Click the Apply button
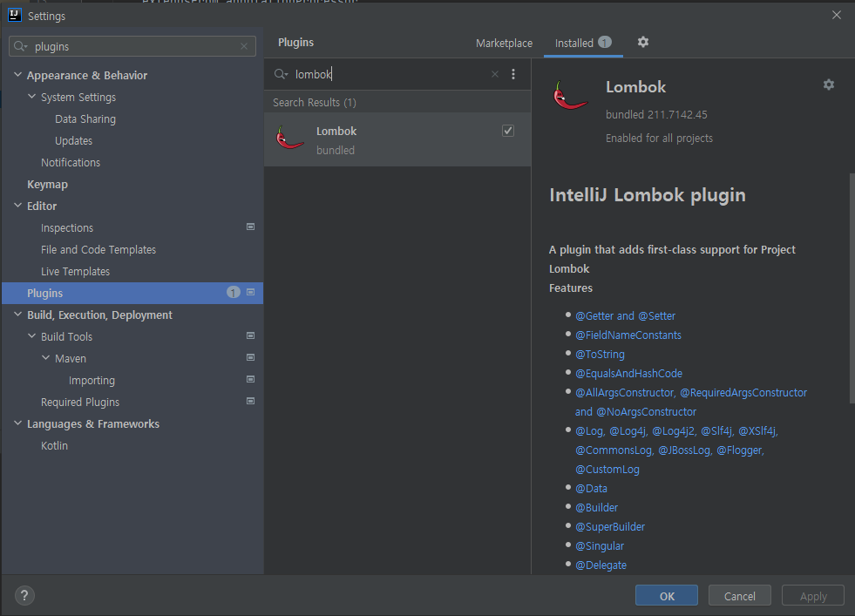 coord(813,595)
